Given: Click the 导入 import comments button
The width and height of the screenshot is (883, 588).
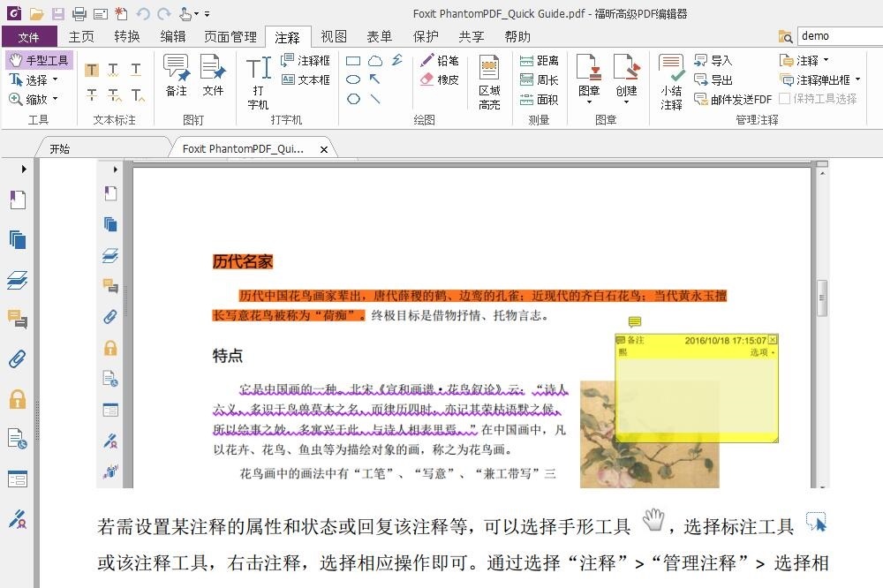Looking at the screenshot, I should [x=713, y=60].
